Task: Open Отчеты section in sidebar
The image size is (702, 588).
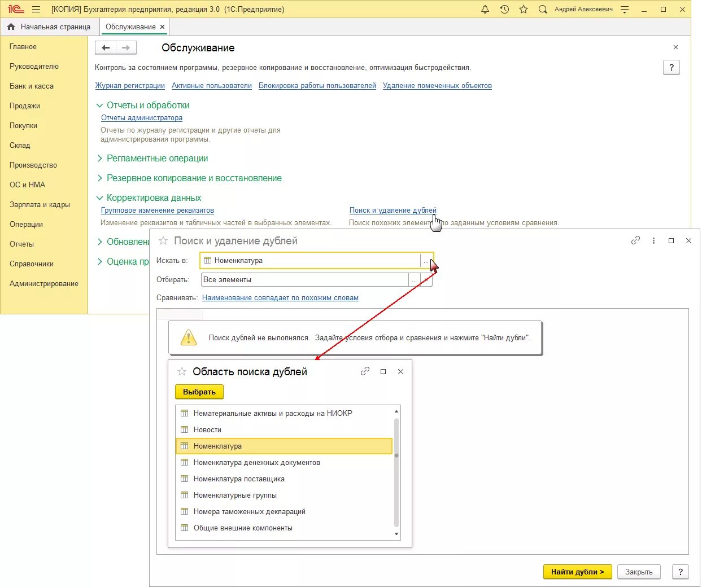Action: click(x=21, y=244)
